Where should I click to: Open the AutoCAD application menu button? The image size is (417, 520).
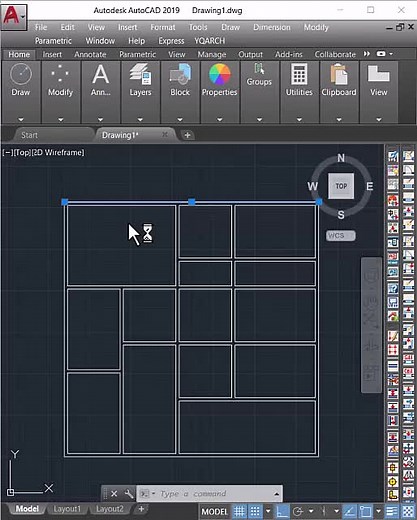pyautogui.click(x=14, y=16)
